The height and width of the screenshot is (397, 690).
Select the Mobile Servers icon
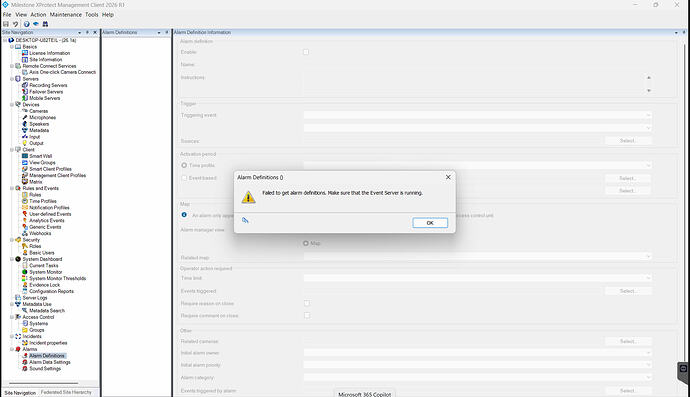pos(25,98)
